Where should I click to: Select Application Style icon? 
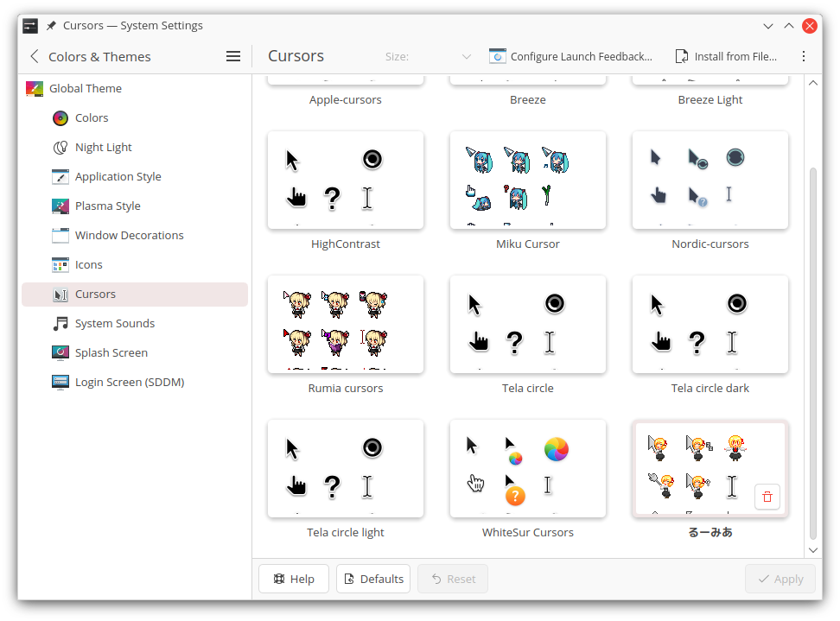click(x=60, y=177)
